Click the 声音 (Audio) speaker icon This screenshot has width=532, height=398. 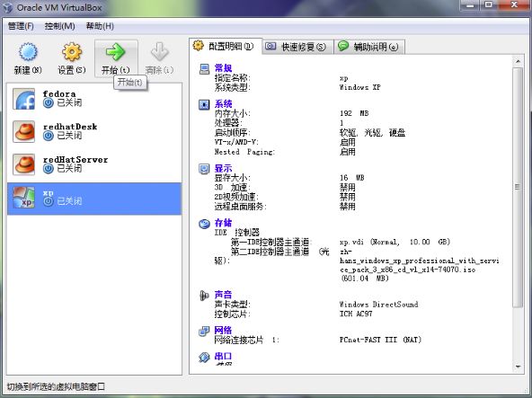[204, 296]
